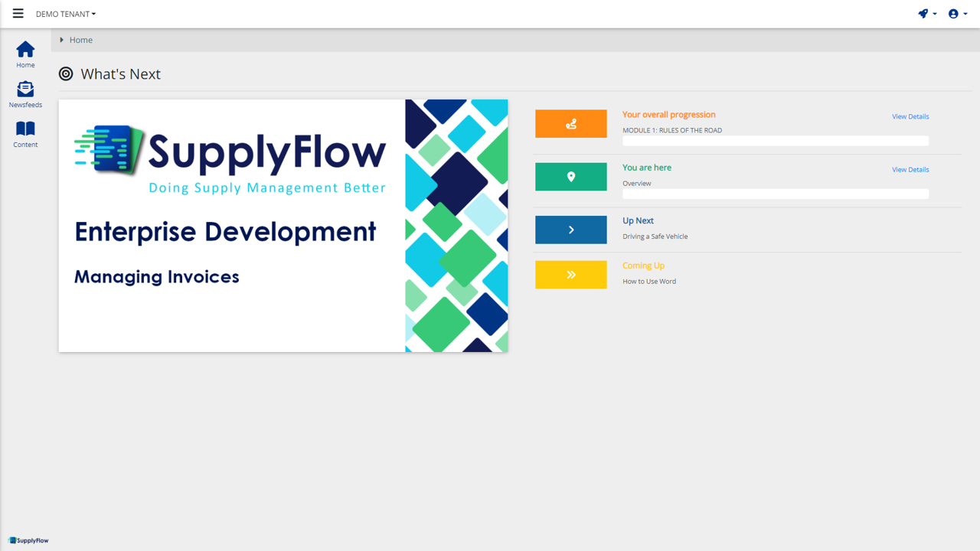Open the Content book icon
Viewport: 980px width, 551px height.
point(25,129)
